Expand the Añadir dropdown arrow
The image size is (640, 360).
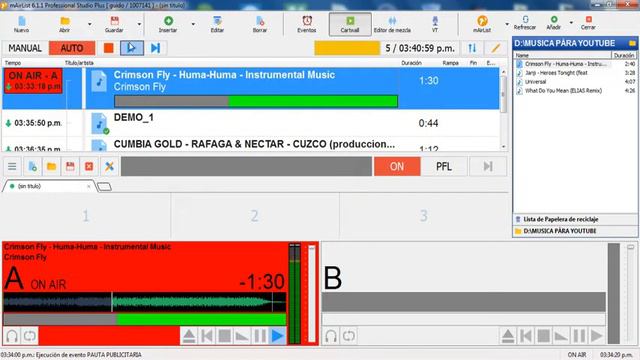pos(571,23)
